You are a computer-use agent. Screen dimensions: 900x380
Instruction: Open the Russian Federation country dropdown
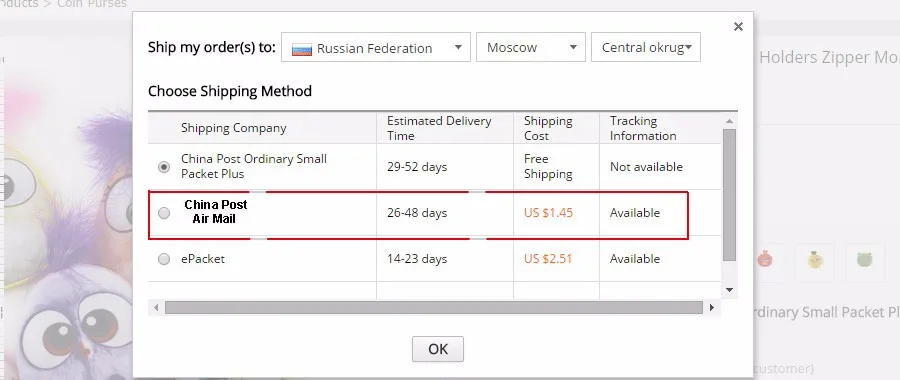(376, 47)
